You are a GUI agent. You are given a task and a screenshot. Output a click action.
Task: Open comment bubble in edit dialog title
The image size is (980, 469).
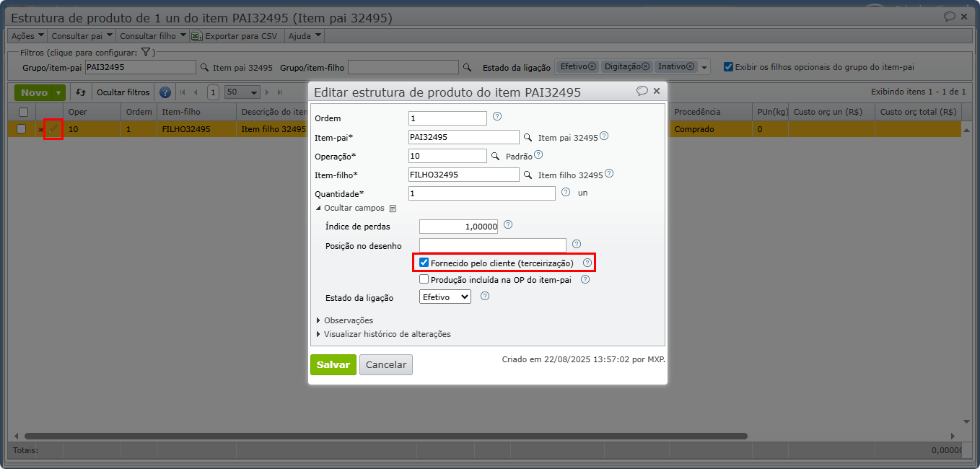642,91
